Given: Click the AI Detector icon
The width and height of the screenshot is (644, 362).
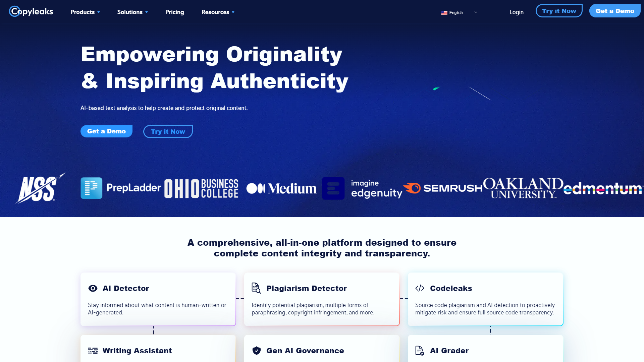Looking at the screenshot, I should (x=93, y=288).
